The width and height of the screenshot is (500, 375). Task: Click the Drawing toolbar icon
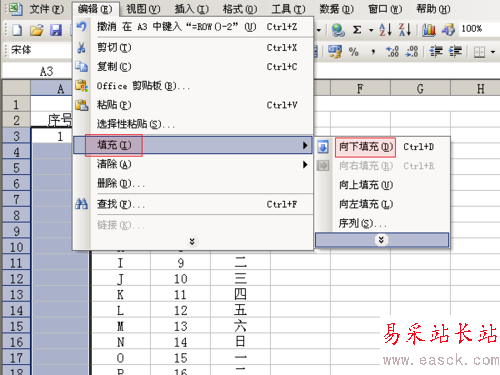(x=448, y=30)
